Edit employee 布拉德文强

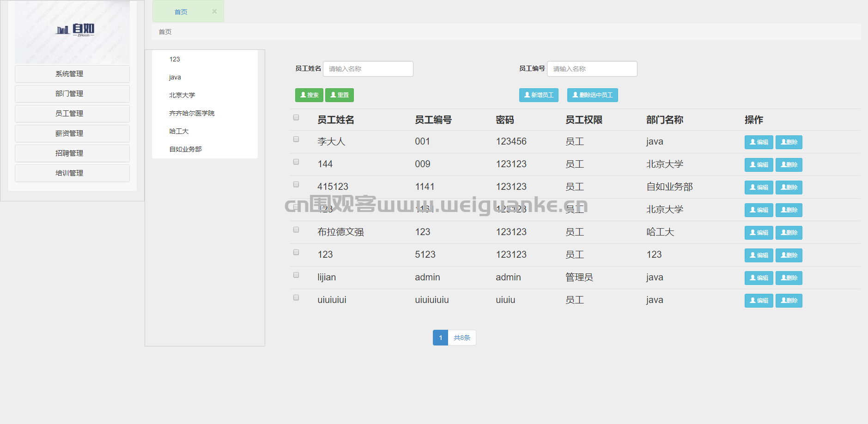coord(759,233)
